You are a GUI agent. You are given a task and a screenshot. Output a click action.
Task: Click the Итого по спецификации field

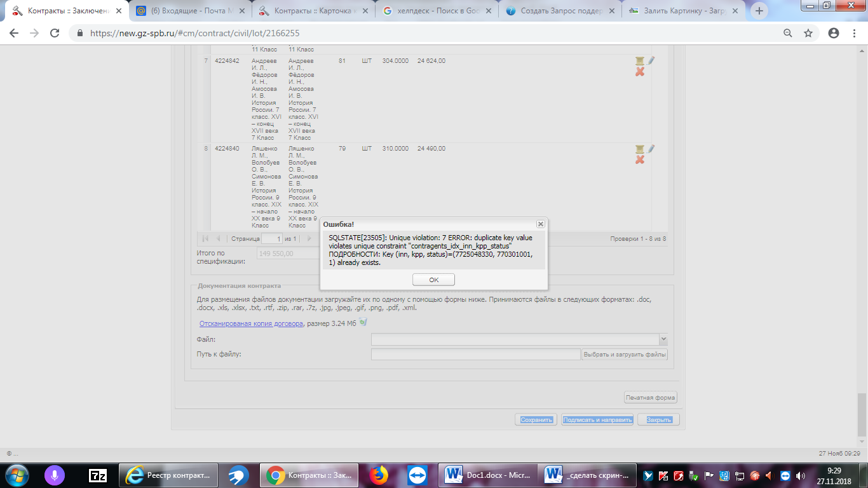coord(288,254)
